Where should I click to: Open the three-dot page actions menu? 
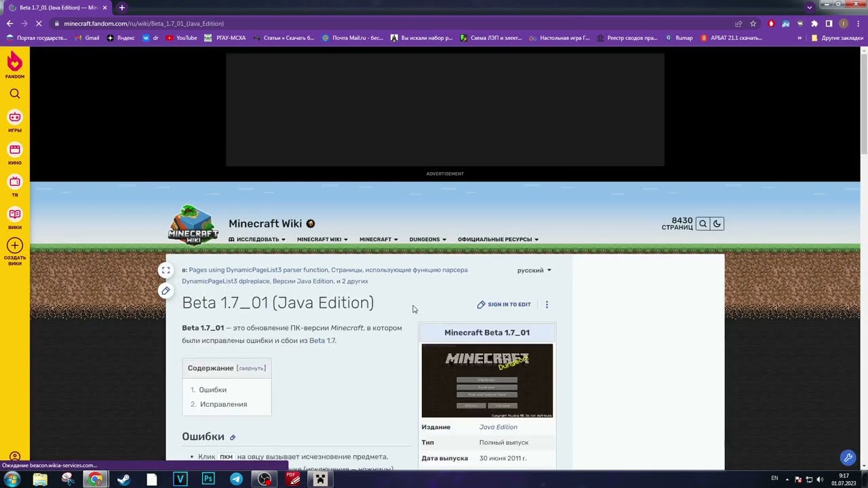click(x=547, y=304)
